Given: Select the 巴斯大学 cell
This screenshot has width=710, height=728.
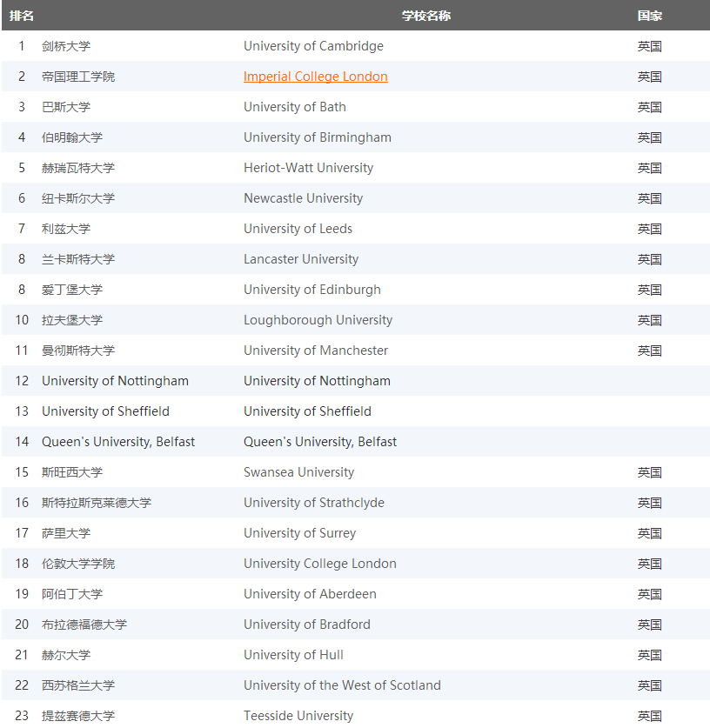Looking at the screenshot, I should tap(66, 107).
